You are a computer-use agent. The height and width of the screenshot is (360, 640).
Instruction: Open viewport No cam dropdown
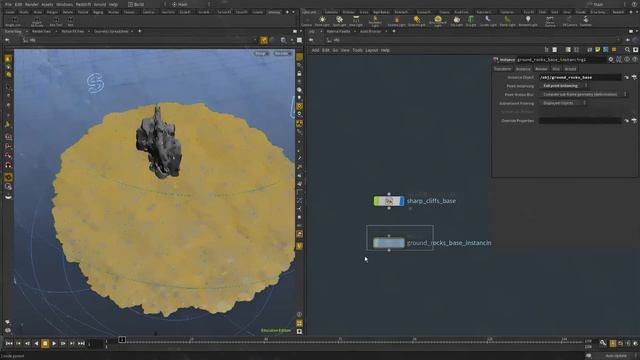282,53
